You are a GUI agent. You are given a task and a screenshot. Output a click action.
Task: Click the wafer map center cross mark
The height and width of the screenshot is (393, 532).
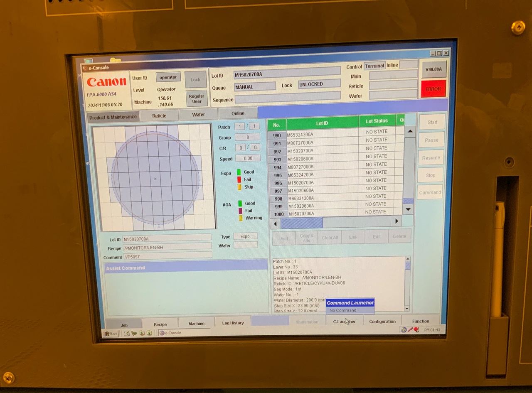(x=155, y=179)
